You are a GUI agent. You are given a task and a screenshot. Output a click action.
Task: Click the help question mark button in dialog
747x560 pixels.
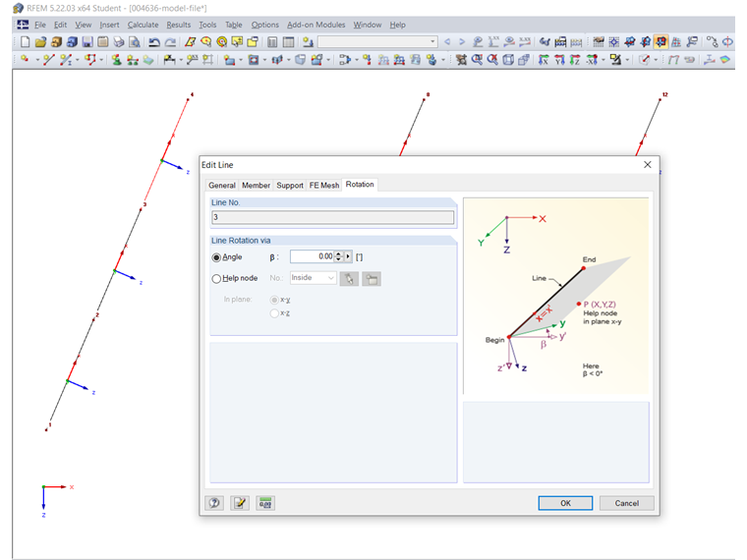click(214, 503)
